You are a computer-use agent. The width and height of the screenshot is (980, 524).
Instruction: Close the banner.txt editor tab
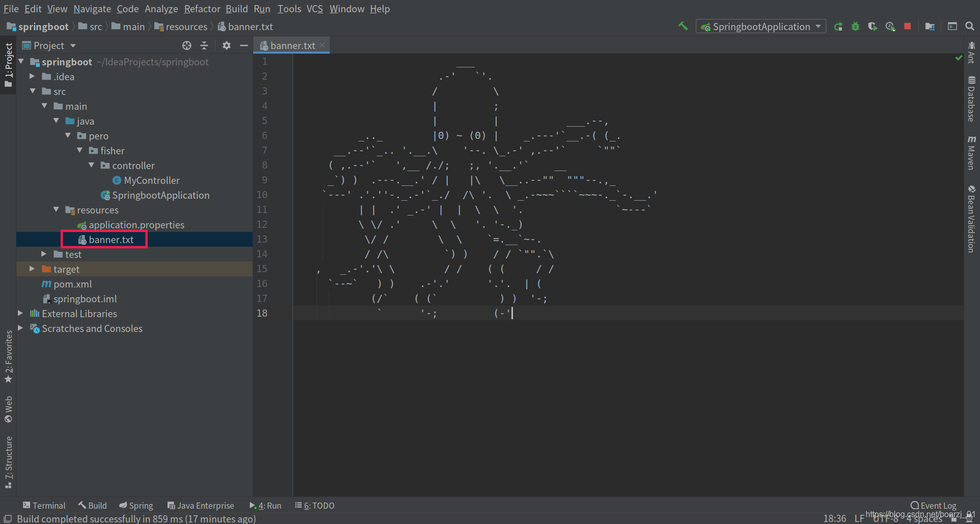[322, 45]
